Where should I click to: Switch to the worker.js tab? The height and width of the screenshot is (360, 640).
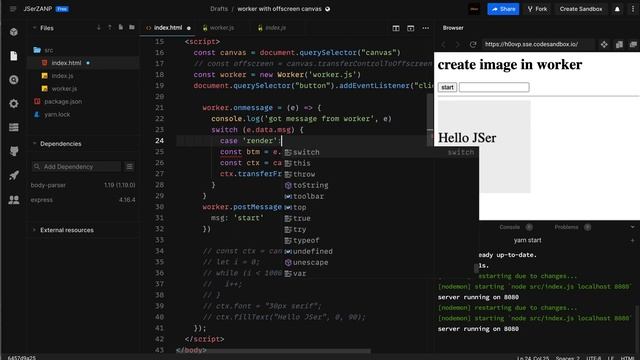point(222,28)
